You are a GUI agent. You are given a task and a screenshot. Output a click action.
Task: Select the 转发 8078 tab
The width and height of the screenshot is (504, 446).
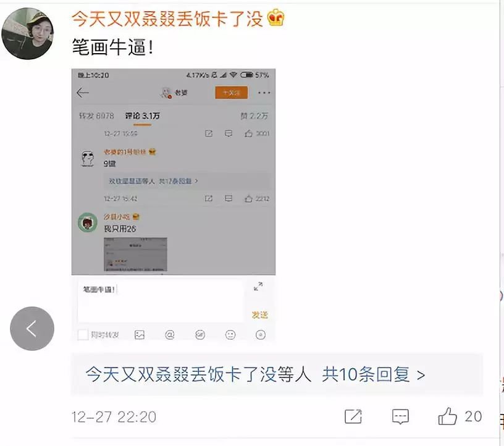(96, 116)
